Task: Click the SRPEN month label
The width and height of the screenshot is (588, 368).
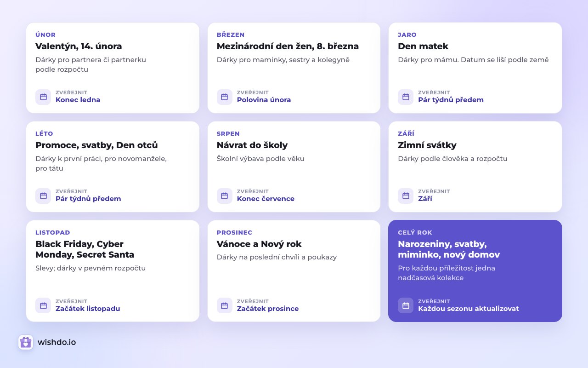Action: 228,134
